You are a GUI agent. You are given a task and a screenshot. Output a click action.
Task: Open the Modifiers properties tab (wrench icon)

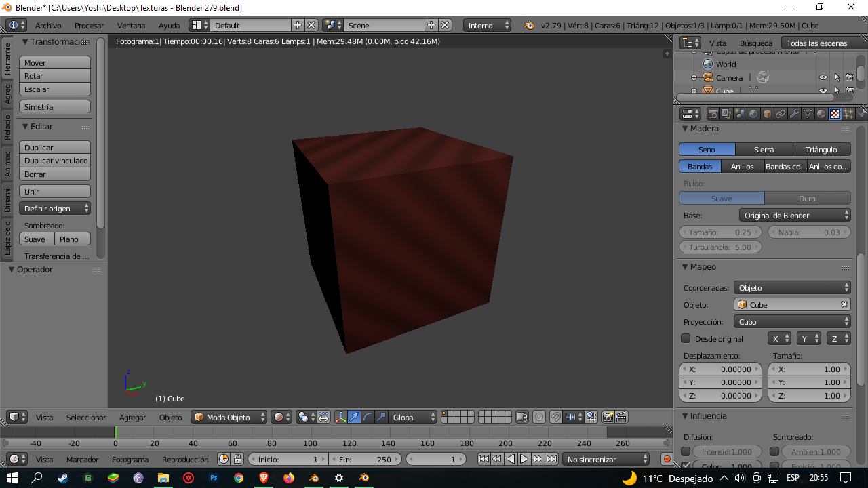click(794, 114)
